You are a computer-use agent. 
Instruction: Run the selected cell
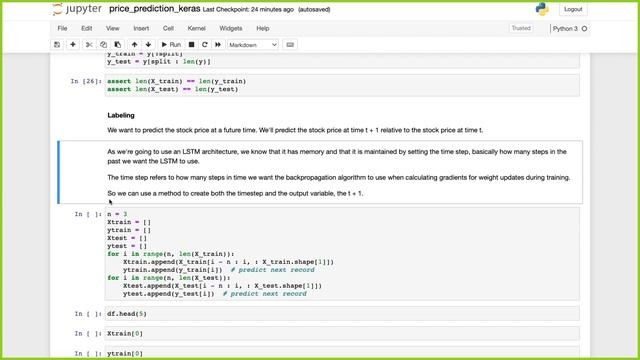[x=171, y=44]
